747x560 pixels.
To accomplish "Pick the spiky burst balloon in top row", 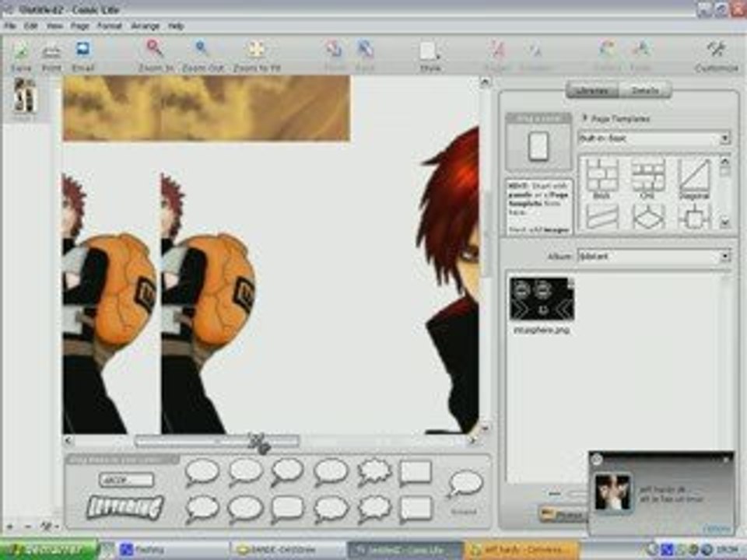I will click(374, 472).
